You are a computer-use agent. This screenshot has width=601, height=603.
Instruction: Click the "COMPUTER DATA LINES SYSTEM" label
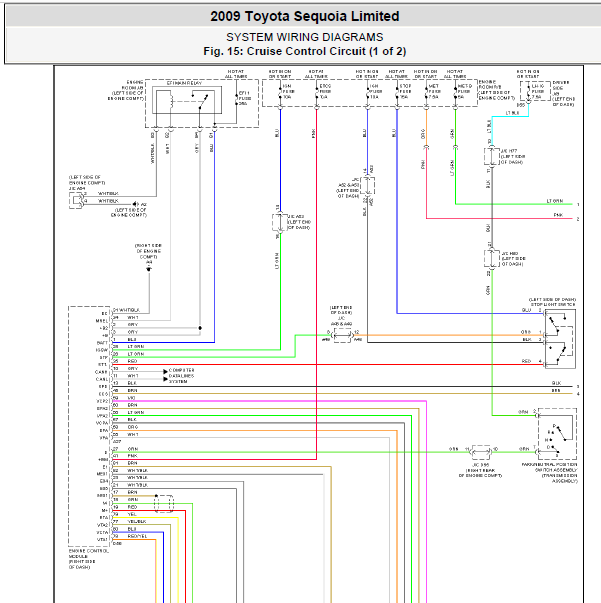click(181, 376)
